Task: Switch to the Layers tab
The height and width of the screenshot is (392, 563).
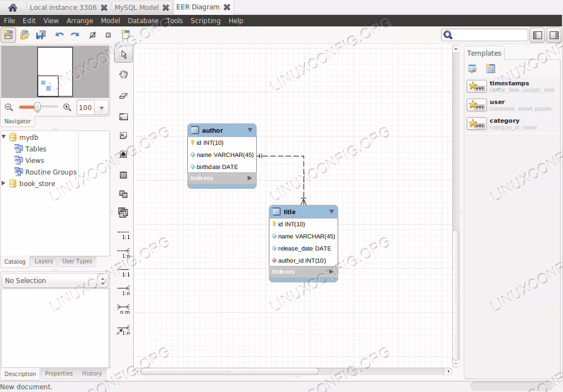Action: pyautogui.click(x=44, y=261)
